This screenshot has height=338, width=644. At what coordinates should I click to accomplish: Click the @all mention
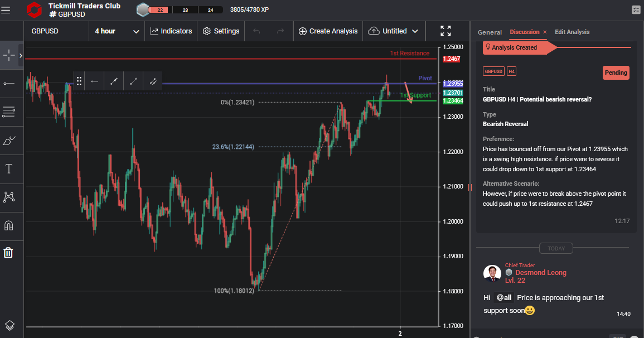[504, 298]
